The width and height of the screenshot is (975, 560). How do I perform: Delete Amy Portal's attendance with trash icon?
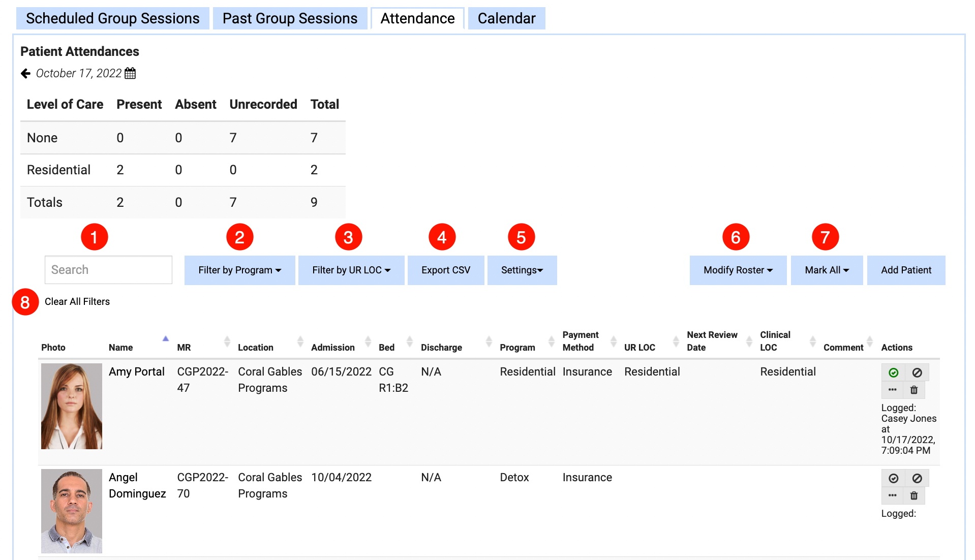pos(913,390)
